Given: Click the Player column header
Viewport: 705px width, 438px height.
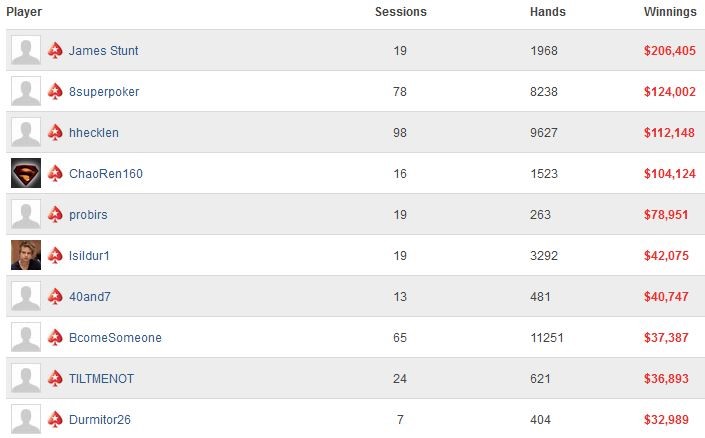Looking at the screenshot, I should (24, 12).
